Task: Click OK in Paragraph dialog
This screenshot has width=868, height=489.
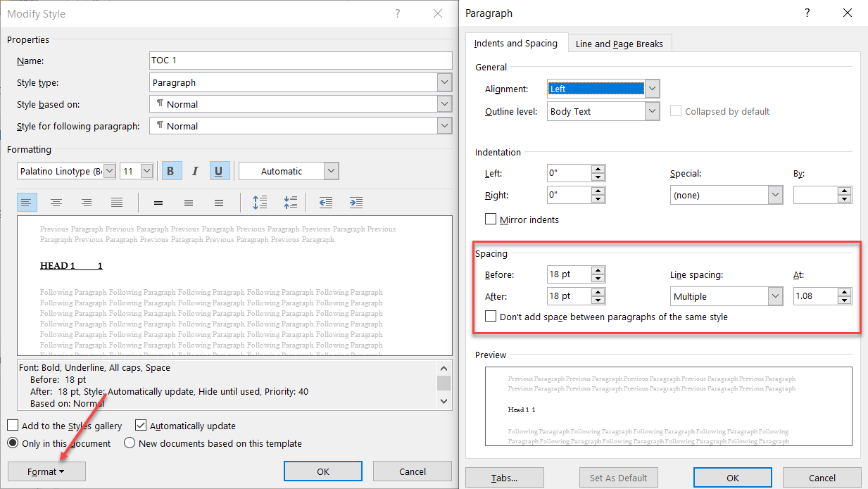Action: (733, 478)
